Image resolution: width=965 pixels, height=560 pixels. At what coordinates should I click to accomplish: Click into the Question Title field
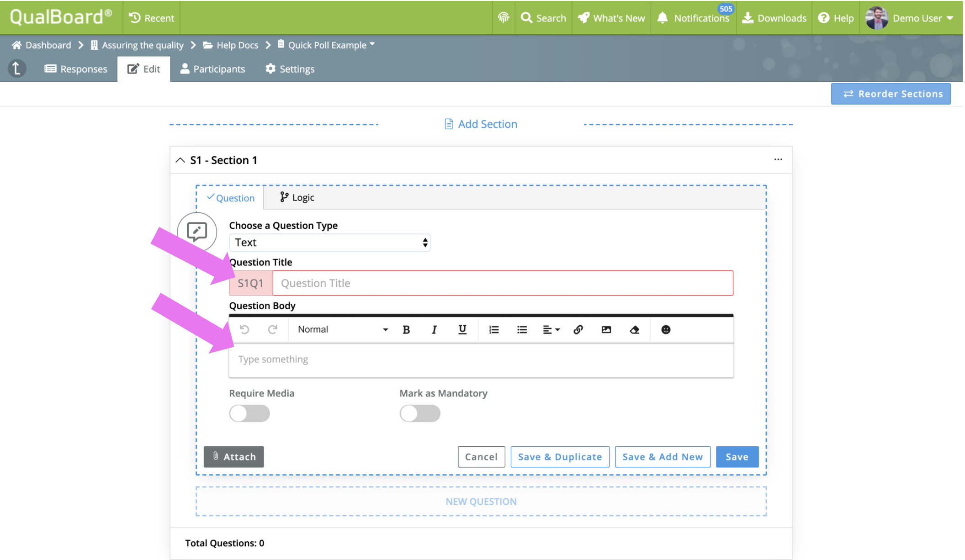pyautogui.click(x=503, y=283)
